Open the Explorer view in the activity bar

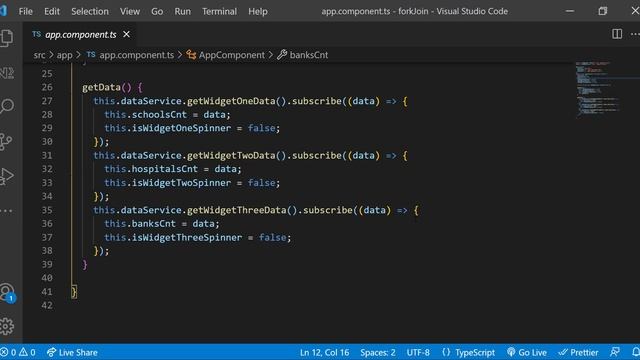click(x=7, y=38)
